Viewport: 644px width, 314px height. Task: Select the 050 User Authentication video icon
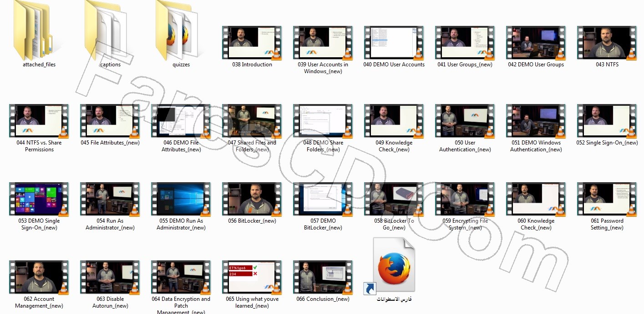click(465, 121)
